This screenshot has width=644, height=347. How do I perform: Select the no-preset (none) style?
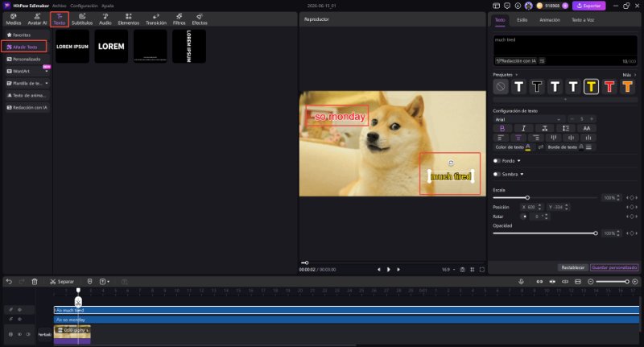(x=501, y=87)
